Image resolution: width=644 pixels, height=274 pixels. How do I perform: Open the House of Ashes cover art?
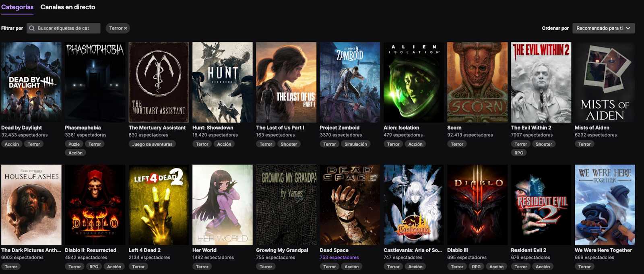(31, 205)
